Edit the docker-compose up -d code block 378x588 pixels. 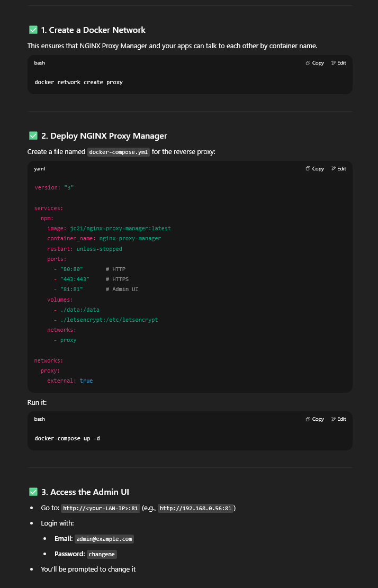pos(339,419)
